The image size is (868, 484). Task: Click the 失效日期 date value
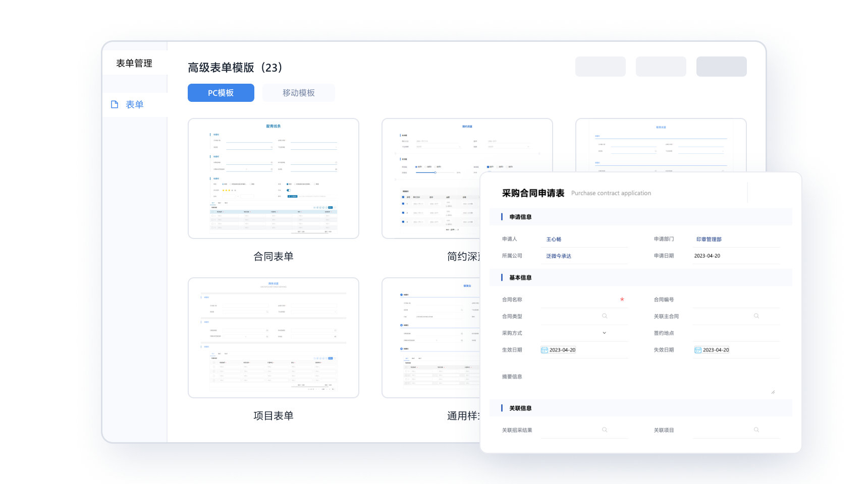(716, 350)
